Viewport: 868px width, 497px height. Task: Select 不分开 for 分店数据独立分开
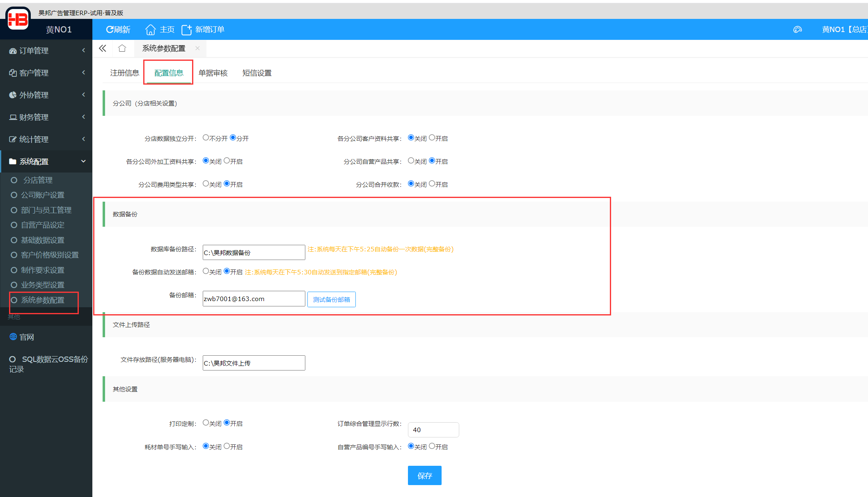(x=206, y=138)
